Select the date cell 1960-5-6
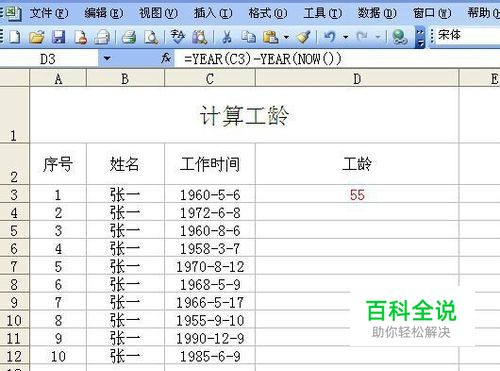The image size is (500, 371). point(210,195)
